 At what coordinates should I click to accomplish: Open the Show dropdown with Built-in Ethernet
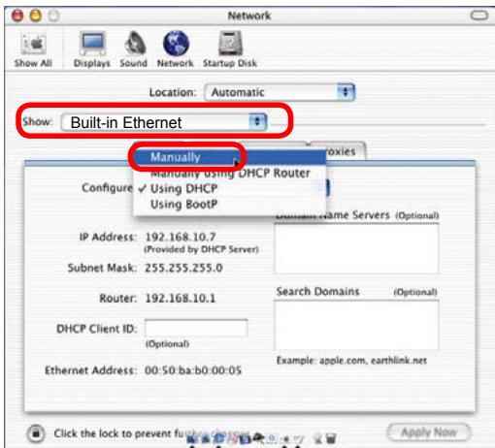pyautogui.click(x=164, y=122)
